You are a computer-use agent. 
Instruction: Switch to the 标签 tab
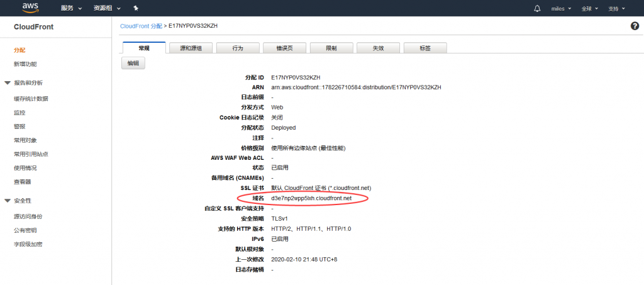coord(425,48)
